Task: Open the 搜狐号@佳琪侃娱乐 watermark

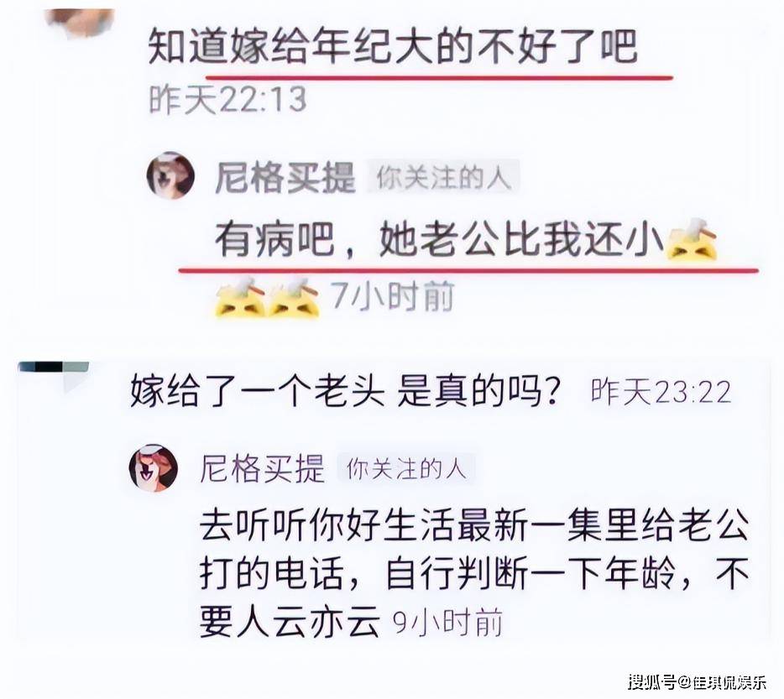Action: click(x=697, y=681)
